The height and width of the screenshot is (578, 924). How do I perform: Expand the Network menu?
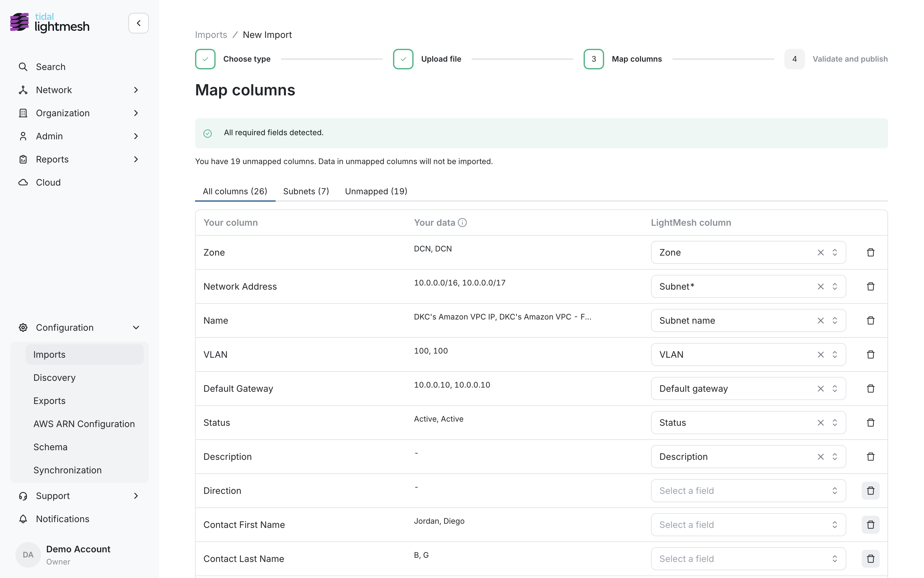[79, 90]
